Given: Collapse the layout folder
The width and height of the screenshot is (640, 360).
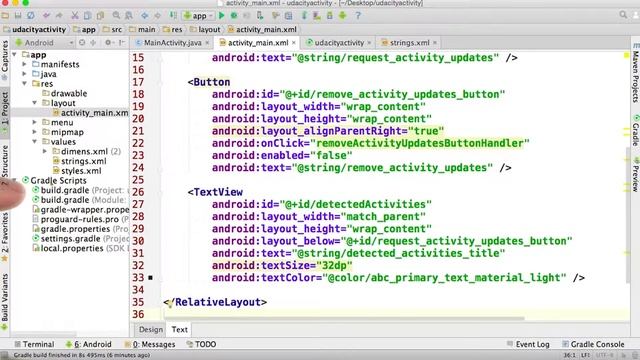Looking at the screenshot, I should 35,103.
